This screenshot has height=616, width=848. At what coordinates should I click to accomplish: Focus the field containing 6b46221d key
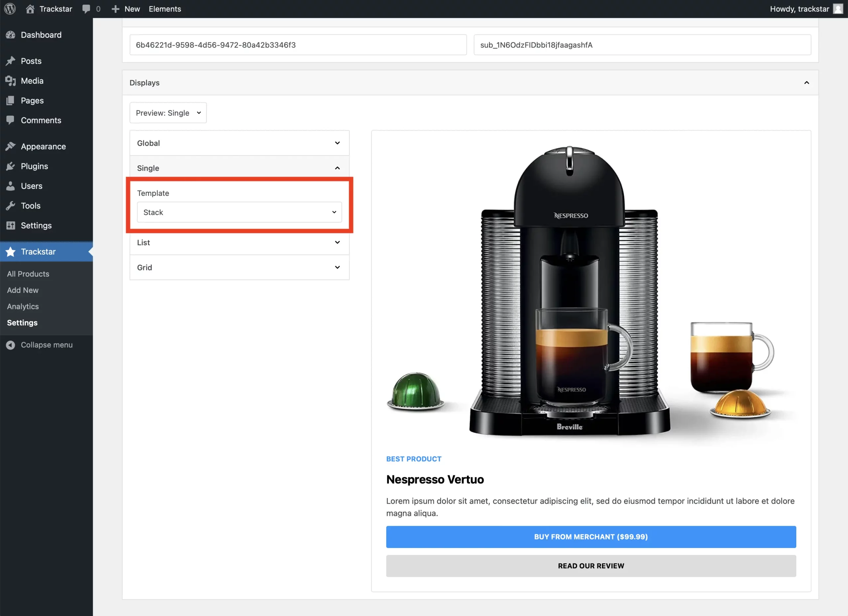point(298,45)
